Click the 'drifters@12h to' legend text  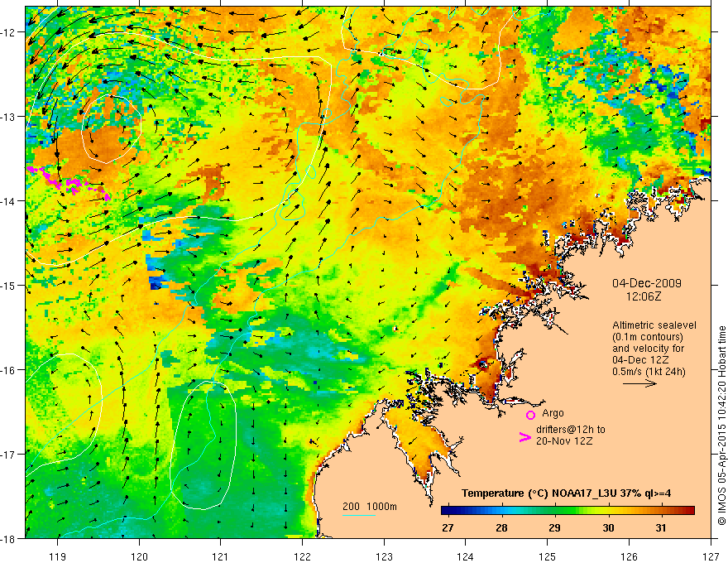(x=571, y=429)
